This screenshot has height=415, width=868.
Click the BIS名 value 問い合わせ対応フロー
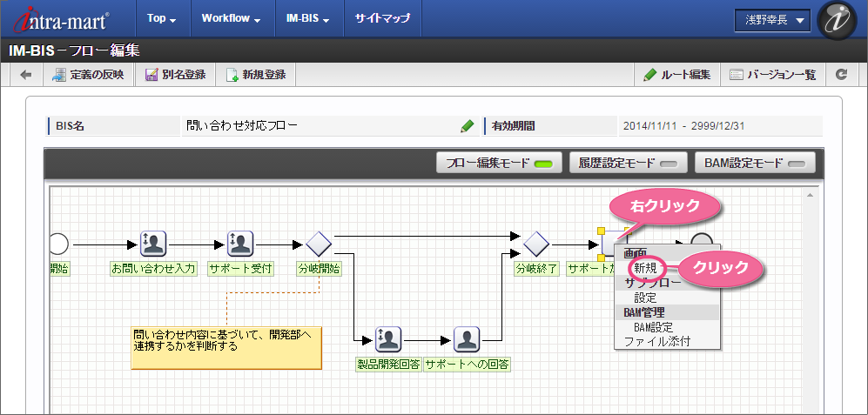point(242,126)
